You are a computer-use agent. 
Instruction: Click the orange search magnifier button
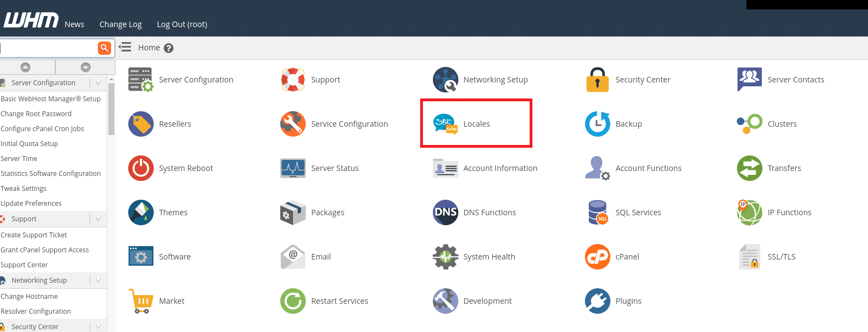[x=104, y=48]
